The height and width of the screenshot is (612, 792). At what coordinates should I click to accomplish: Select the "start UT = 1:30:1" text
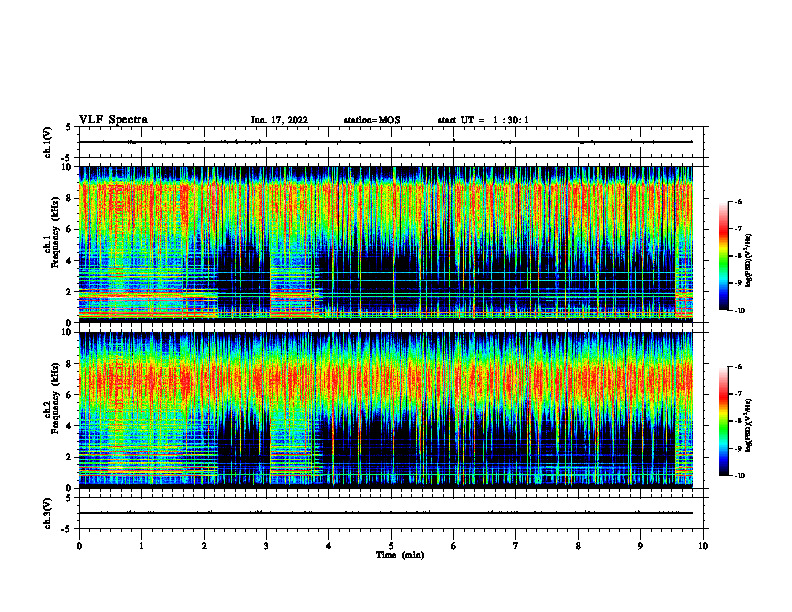click(483, 120)
